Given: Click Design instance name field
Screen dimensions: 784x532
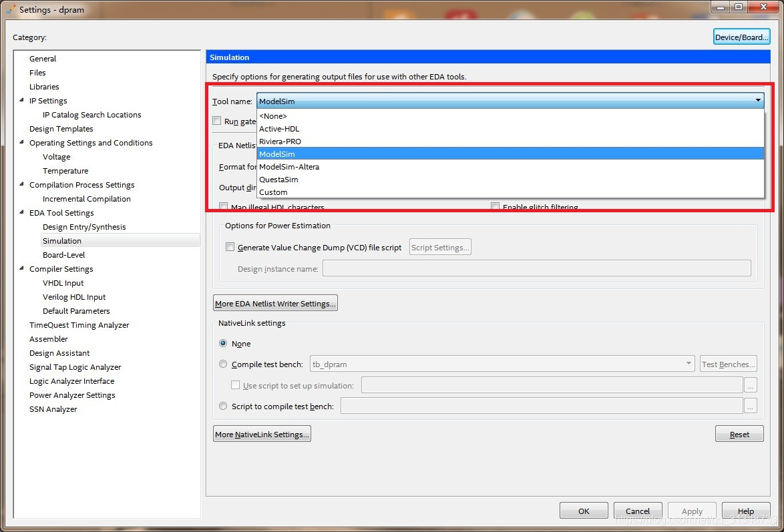Looking at the screenshot, I should pyautogui.click(x=536, y=268).
